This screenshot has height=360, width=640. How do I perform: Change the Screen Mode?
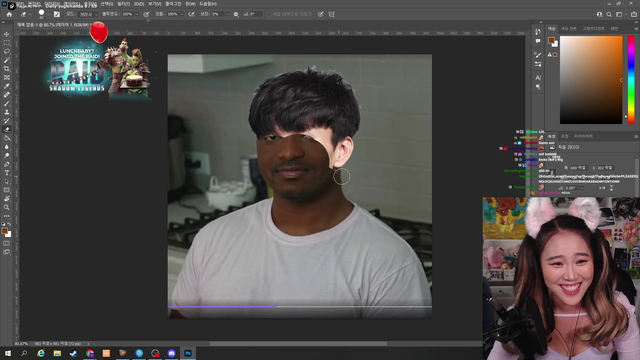pos(7,252)
